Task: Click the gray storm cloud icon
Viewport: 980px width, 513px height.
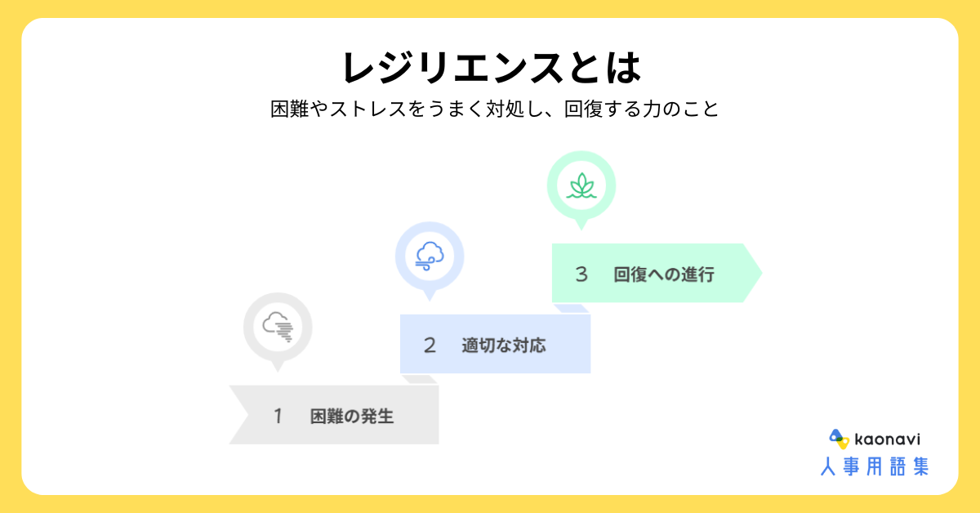Action: 278,327
